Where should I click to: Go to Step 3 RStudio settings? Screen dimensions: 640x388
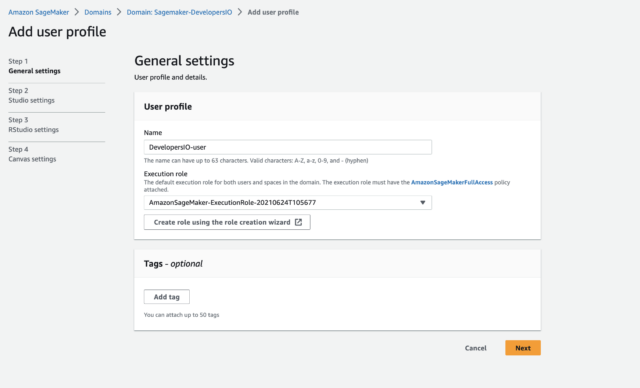click(x=33, y=125)
